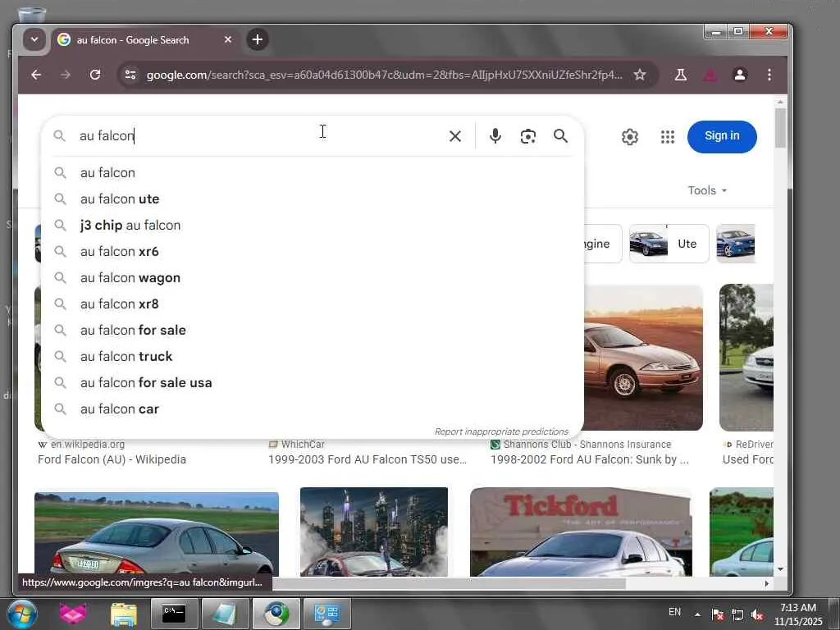840x630 pixels.
Task: Choose suggestion "au falcon truck"
Action: pos(313,357)
